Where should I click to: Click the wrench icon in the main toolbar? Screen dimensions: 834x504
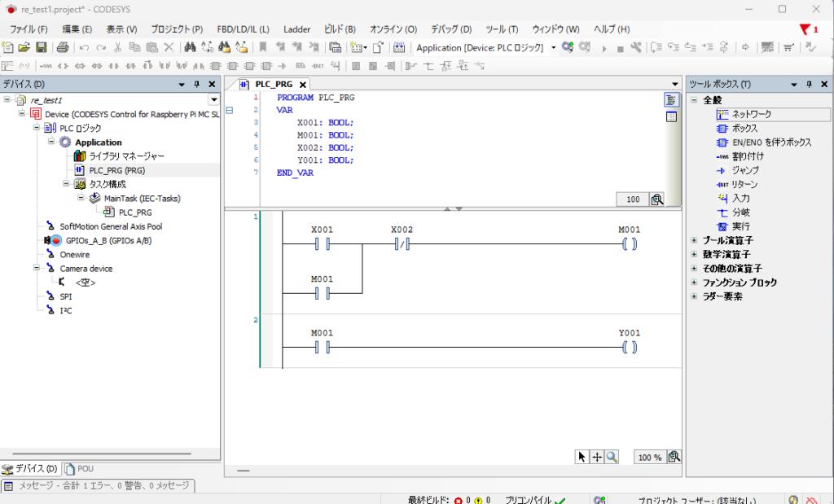click(x=636, y=48)
